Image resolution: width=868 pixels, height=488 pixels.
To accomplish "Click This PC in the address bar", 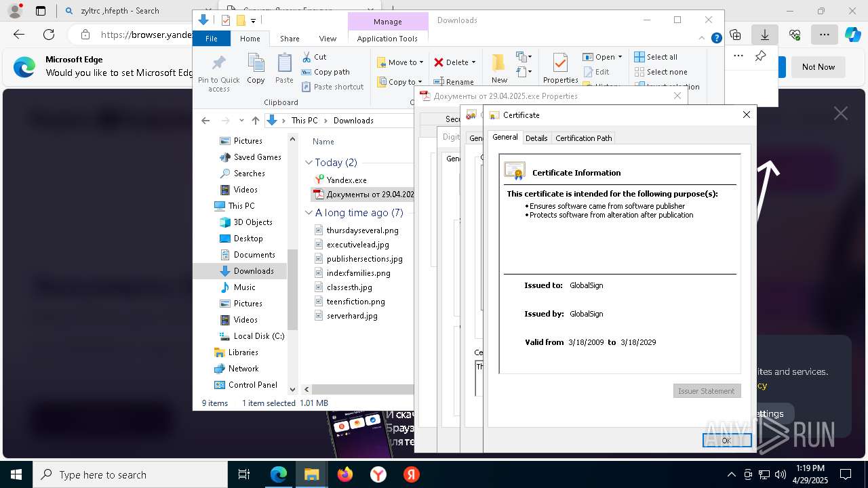I will 304,120.
